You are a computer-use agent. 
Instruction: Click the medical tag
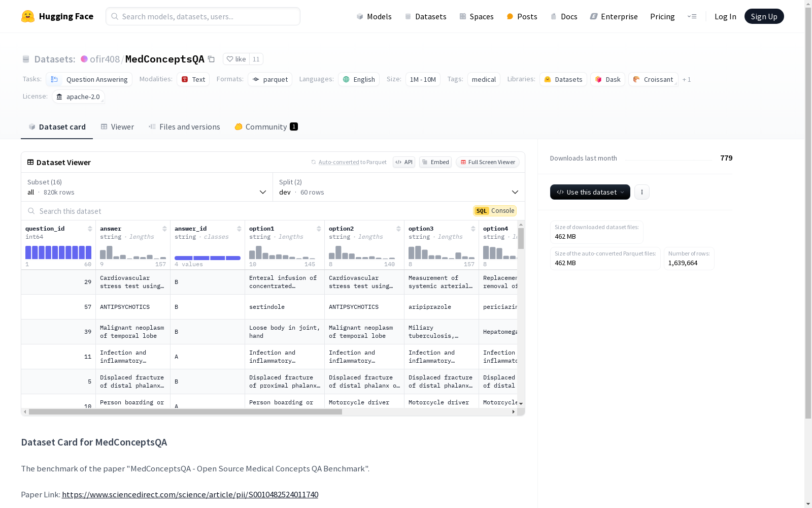pos(484,79)
